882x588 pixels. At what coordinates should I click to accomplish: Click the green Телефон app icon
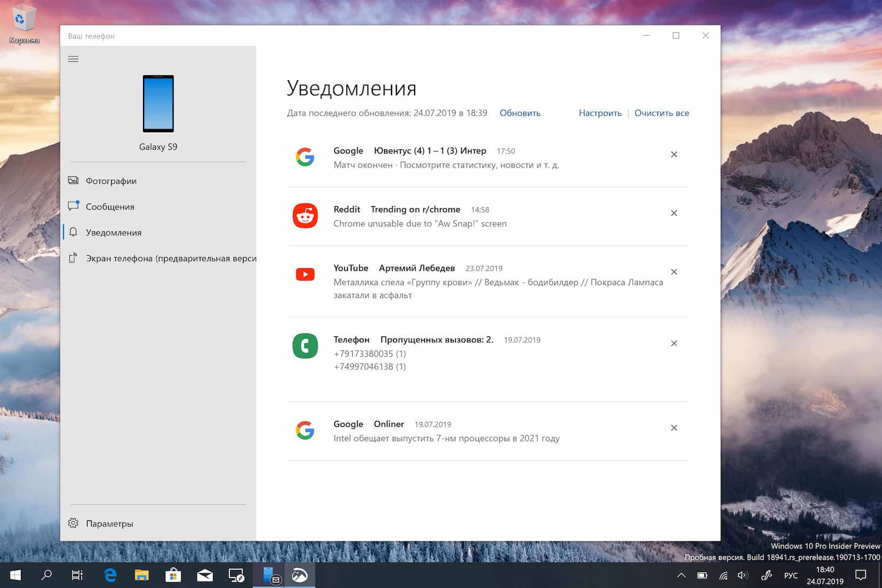[x=305, y=346]
